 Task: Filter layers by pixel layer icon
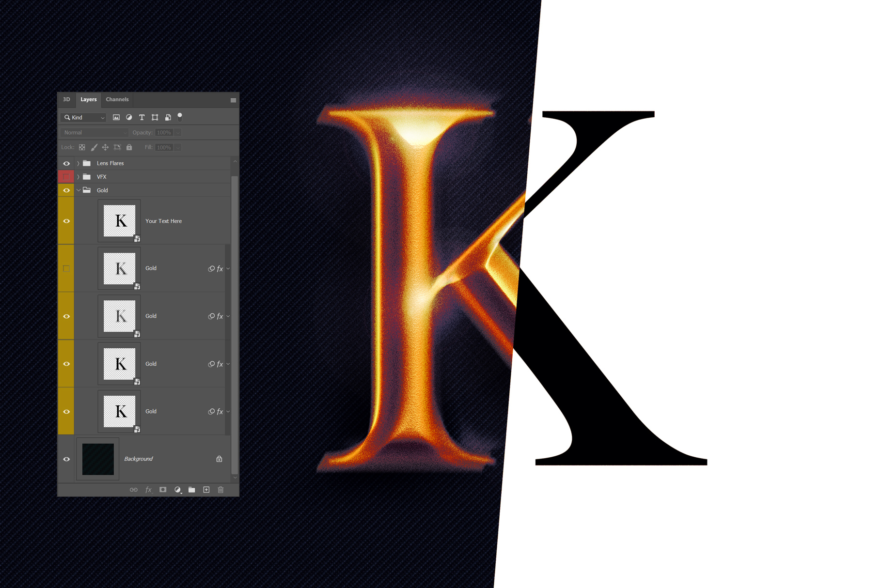116,118
